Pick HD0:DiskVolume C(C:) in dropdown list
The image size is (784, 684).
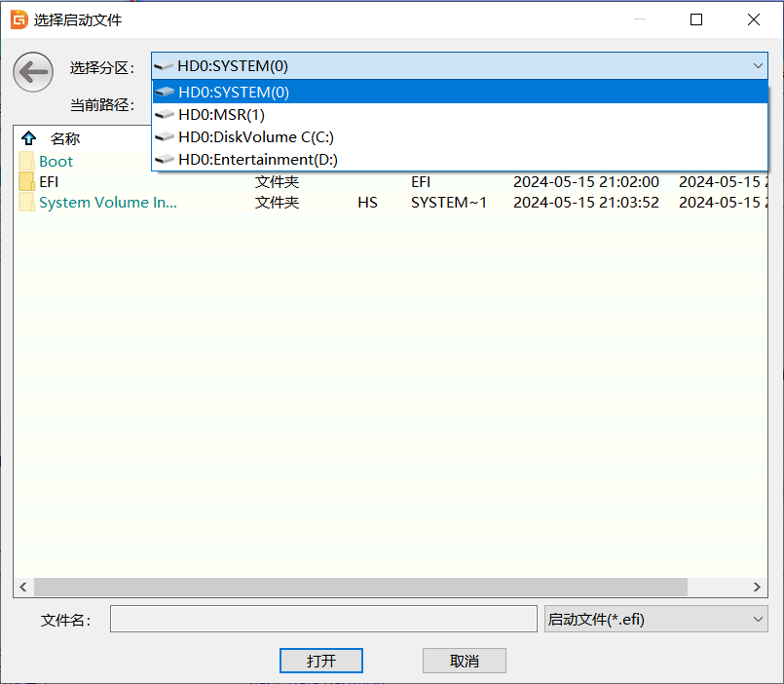[x=256, y=137]
